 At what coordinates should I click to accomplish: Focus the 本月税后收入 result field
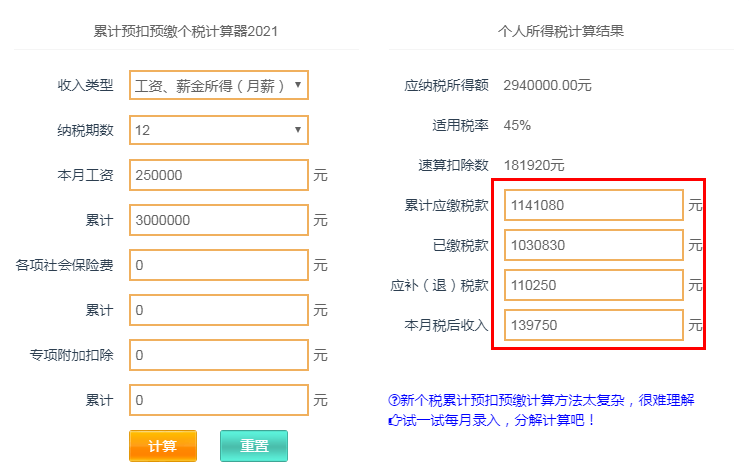[594, 325]
